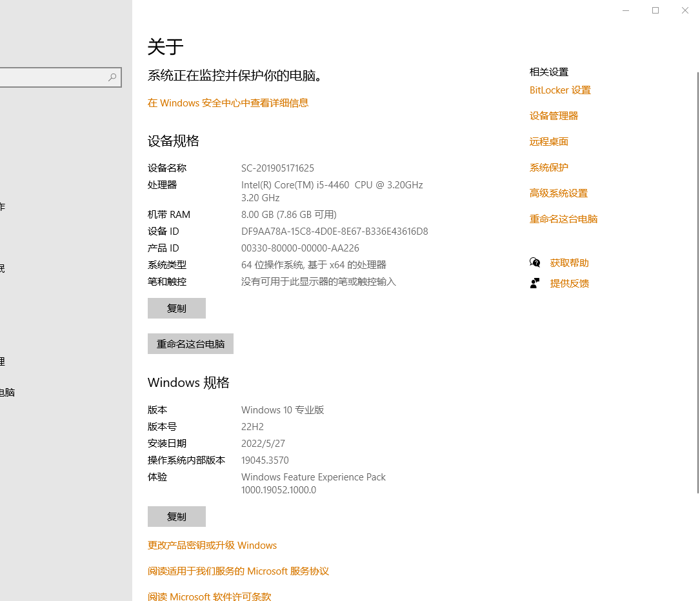Image resolution: width=700 pixels, height=601 pixels.
Task: Open Microsoft 服务协议 link
Action: pos(238,571)
